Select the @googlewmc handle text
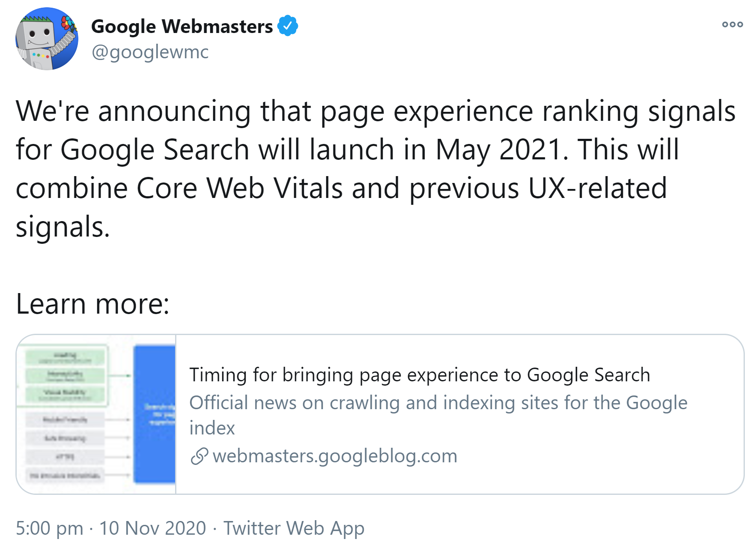756x554 pixels. [150, 52]
